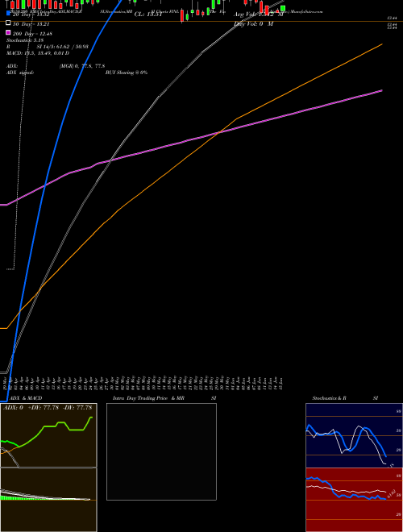Click the magenta 200 Day legend swatch
Image resolution: width=403 pixels, height=532 pixels.
point(8,32)
